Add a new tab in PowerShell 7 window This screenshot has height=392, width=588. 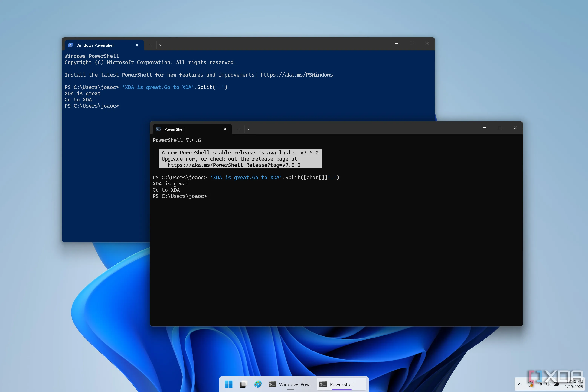coord(239,129)
